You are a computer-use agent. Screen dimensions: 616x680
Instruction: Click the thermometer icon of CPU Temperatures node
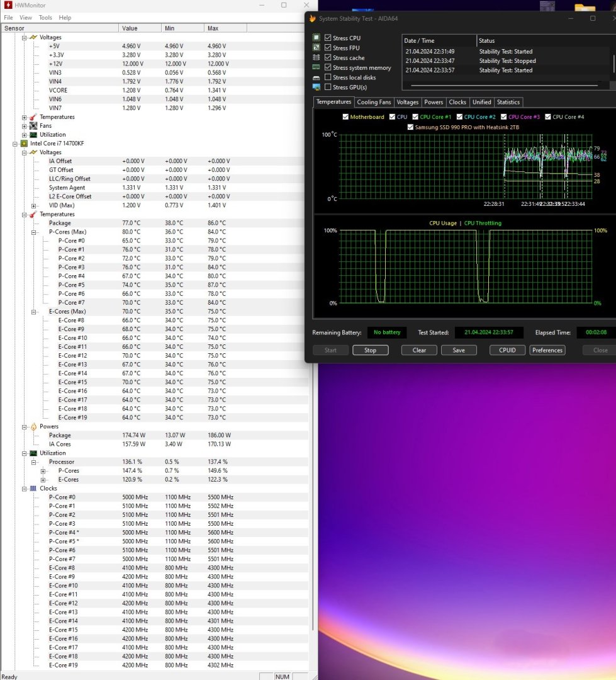pos(33,215)
